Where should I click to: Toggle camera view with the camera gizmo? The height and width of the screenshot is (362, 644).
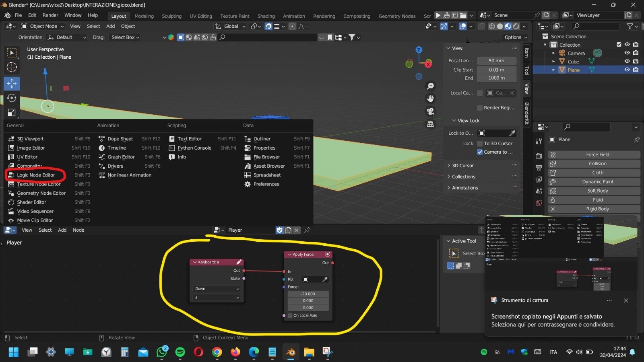click(x=430, y=111)
